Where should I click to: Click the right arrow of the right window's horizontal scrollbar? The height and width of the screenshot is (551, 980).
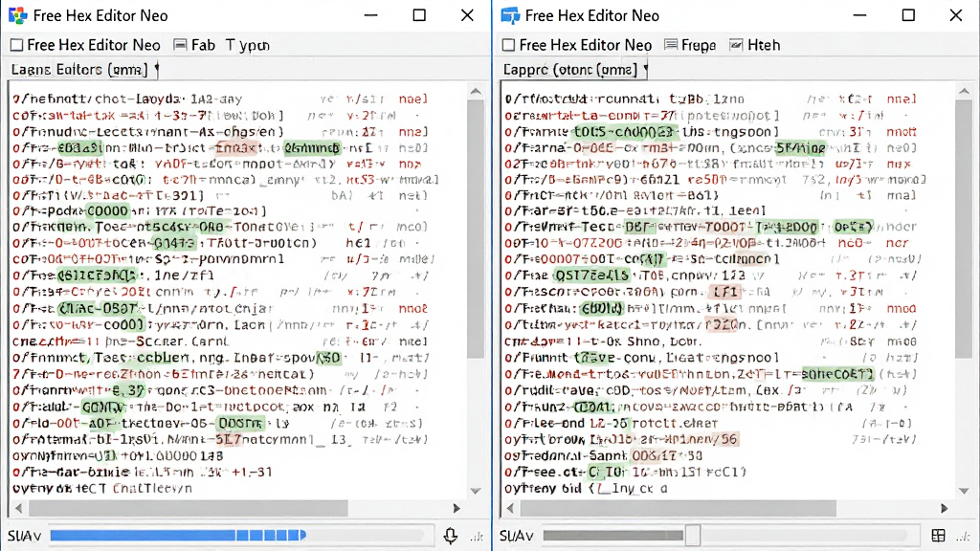tap(944, 509)
